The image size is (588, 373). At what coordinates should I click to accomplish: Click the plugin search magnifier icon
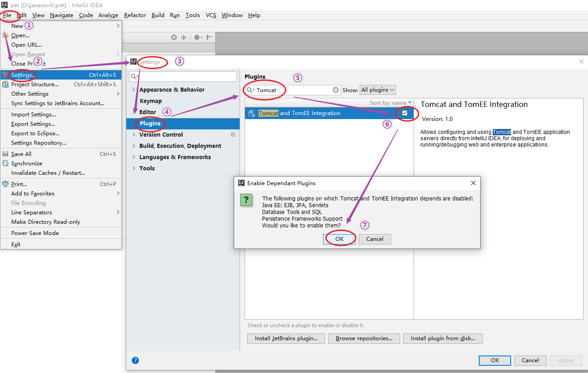tap(250, 90)
